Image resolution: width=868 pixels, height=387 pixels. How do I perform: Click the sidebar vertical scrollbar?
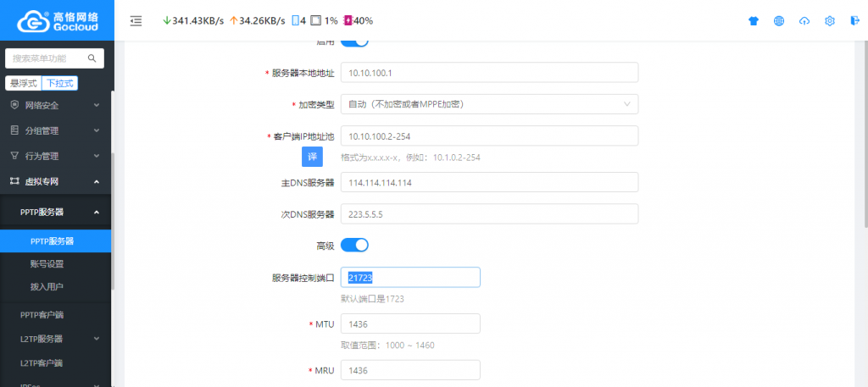click(x=113, y=221)
